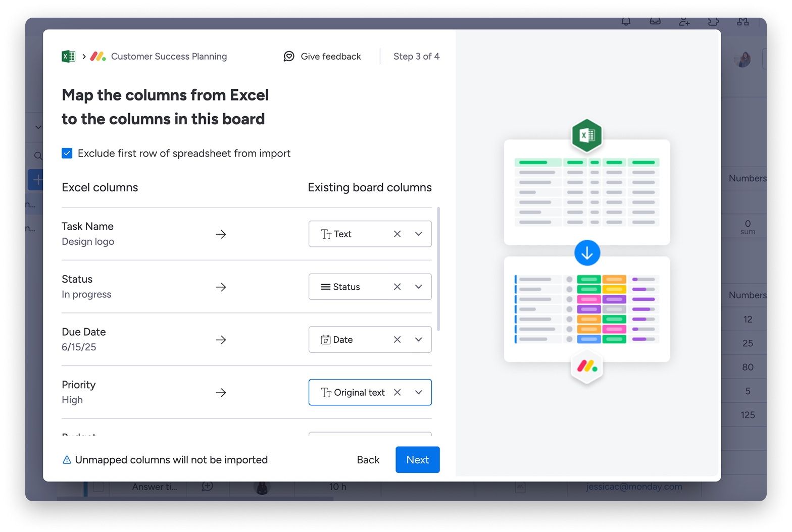The width and height of the screenshot is (792, 532).
Task: Click the Original text column type icon
Action: point(326,393)
